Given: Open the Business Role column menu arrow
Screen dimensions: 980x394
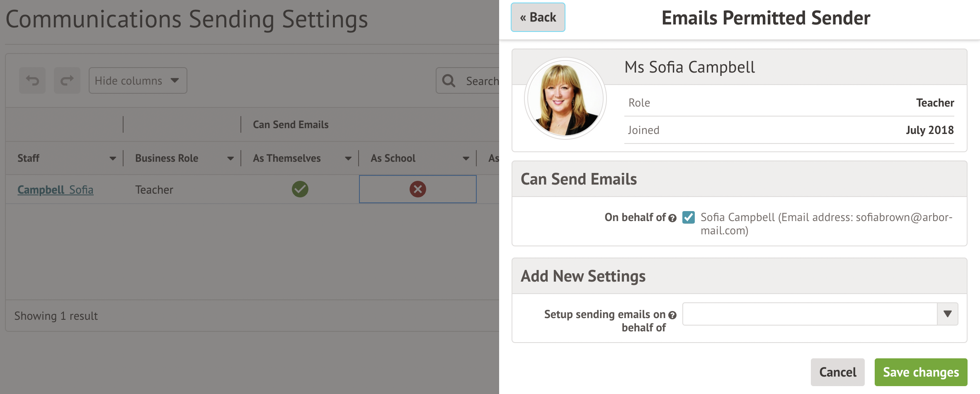Looking at the screenshot, I should [230, 158].
